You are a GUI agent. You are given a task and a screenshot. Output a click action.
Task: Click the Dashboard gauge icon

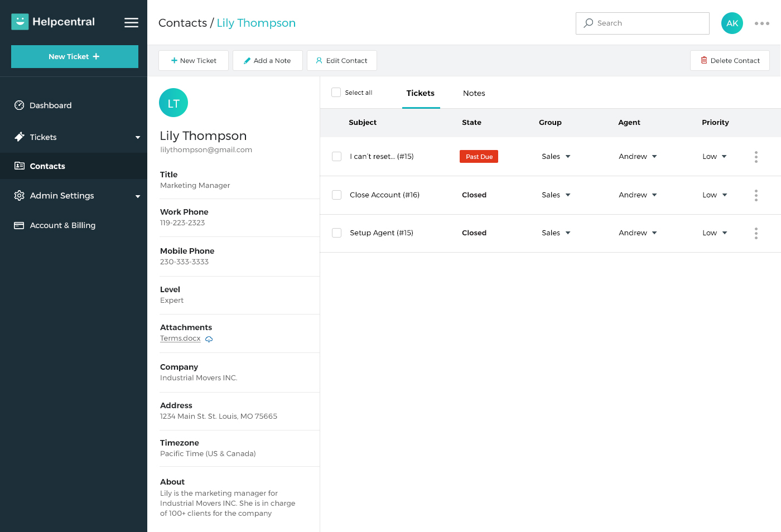pos(20,105)
